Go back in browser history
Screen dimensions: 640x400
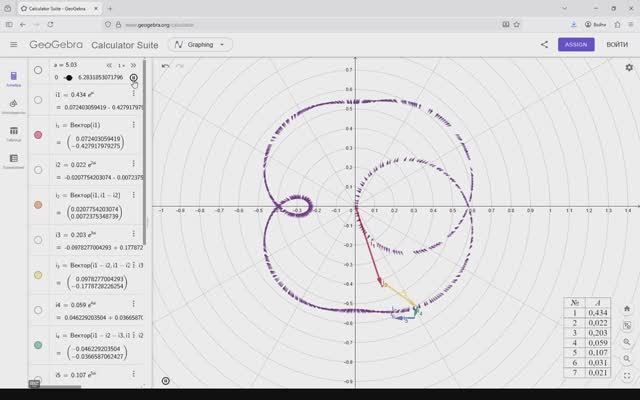coord(23,24)
